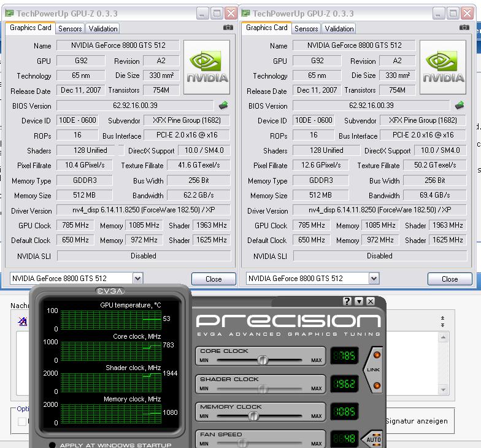The height and width of the screenshot is (448, 481).
Task: Click the Core Clock 785 value display
Action: point(344,356)
